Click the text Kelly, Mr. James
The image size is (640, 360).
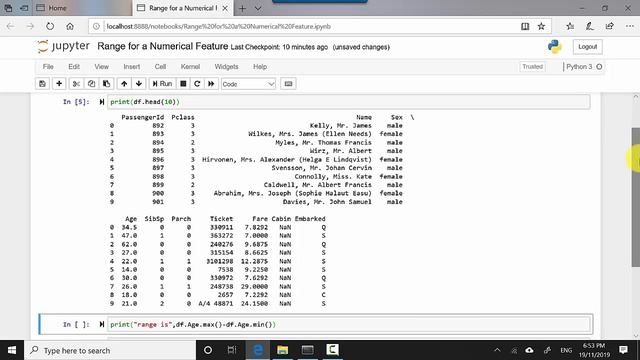[341, 126]
